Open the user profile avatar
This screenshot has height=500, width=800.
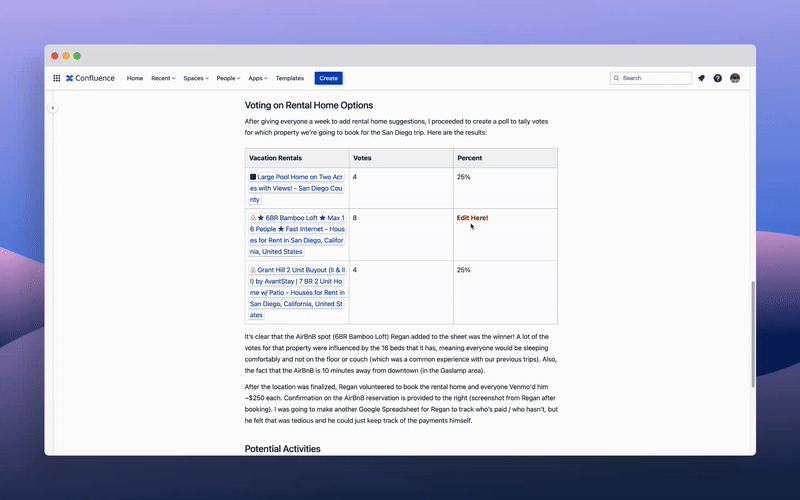[735, 78]
